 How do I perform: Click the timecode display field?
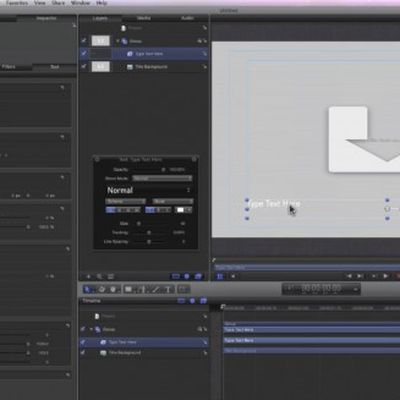pyautogui.click(x=321, y=289)
